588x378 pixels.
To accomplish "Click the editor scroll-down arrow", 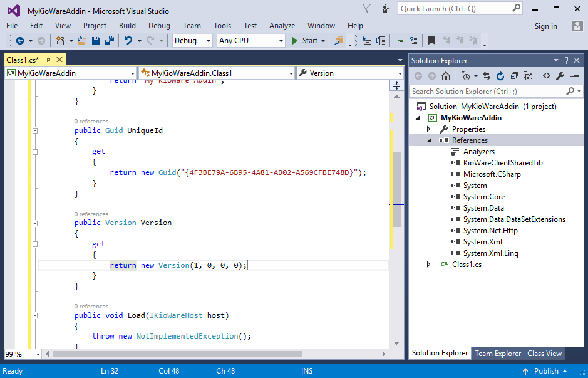I will pyautogui.click(x=397, y=343).
